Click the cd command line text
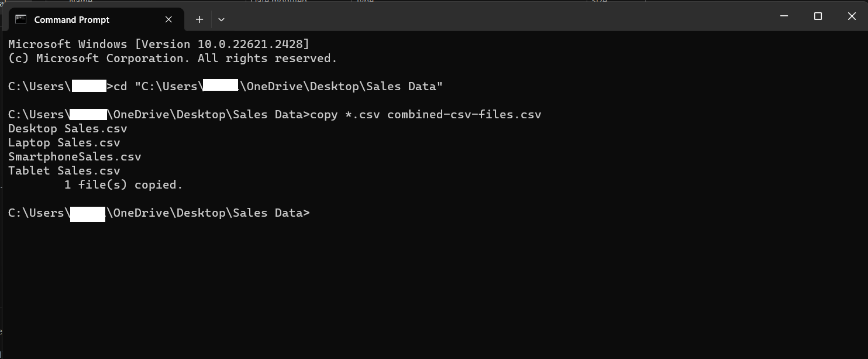Image resolution: width=868 pixels, height=359 pixels. [278, 86]
